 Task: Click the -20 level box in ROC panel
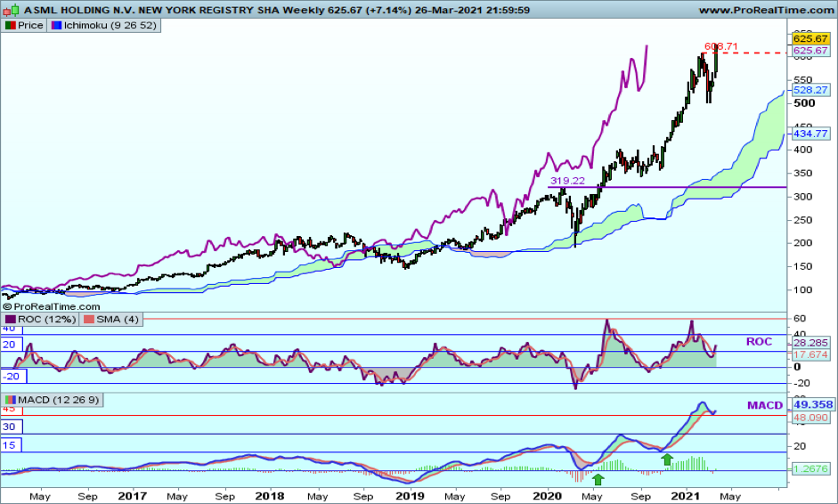pyautogui.click(x=13, y=377)
